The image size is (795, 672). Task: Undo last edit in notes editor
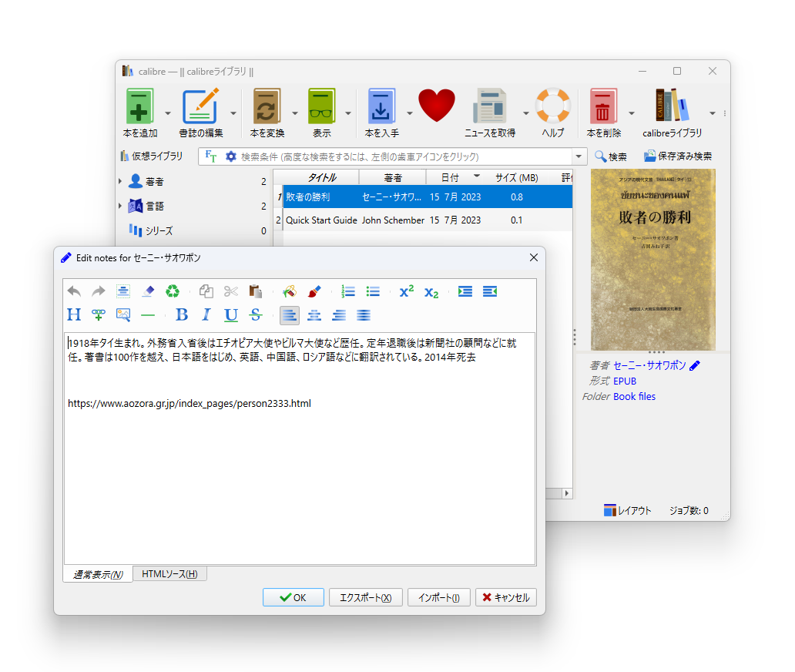74,291
